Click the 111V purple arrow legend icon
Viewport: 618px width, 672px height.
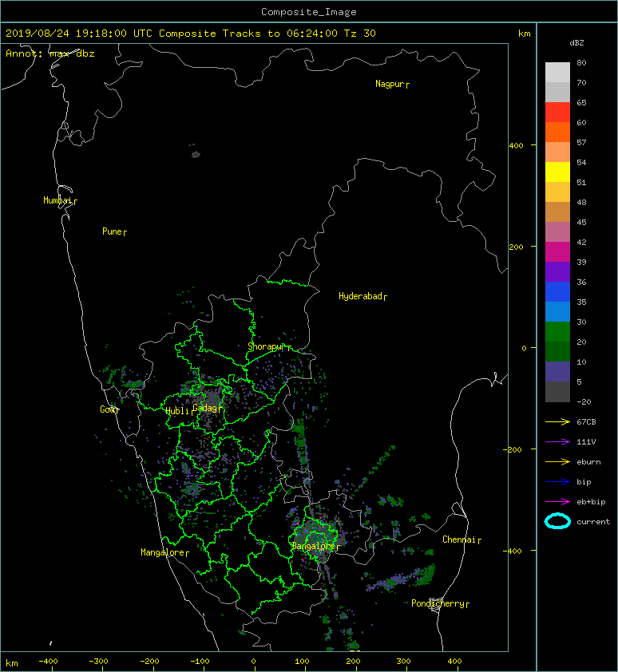tap(557, 442)
